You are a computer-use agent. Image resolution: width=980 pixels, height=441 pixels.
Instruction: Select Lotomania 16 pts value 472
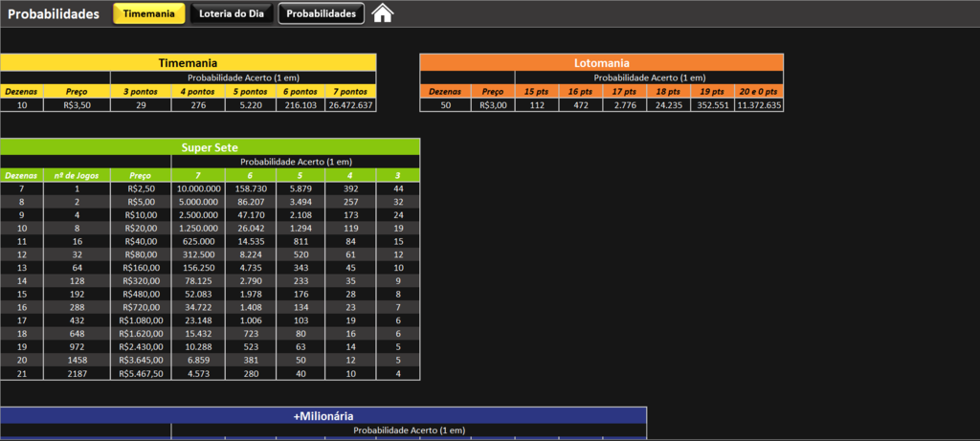coord(581,105)
